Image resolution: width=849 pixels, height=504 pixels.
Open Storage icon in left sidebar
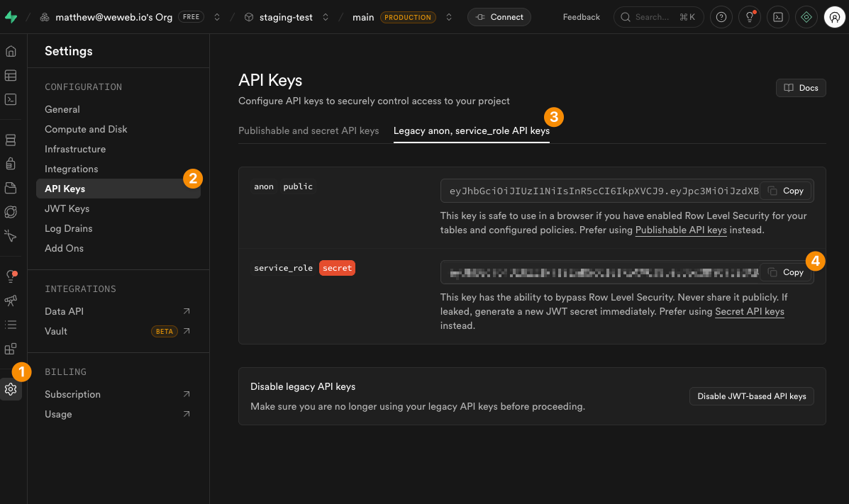click(x=11, y=188)
